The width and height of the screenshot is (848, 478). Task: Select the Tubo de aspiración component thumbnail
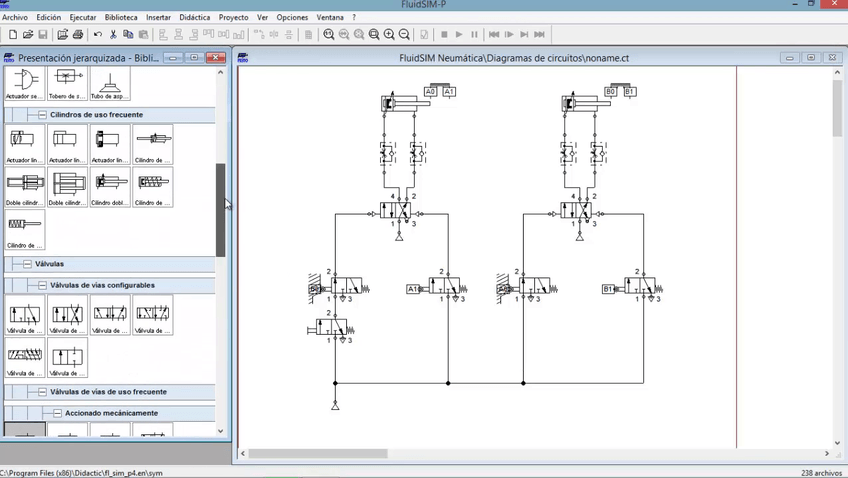click(110, 84)
